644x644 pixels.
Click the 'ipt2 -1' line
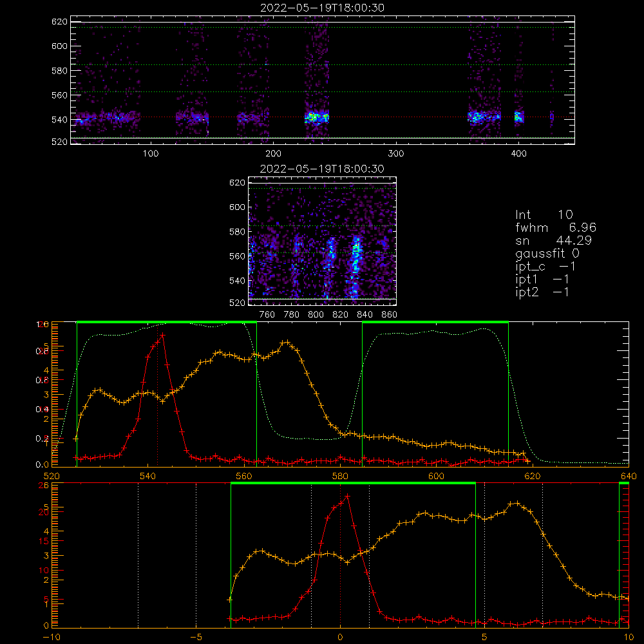[542, 292]
